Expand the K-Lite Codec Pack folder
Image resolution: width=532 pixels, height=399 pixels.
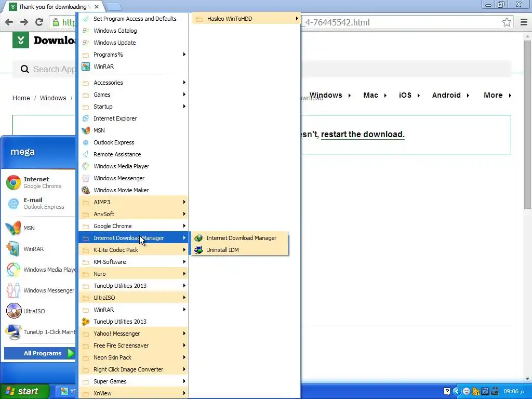[x=134, y=250]
